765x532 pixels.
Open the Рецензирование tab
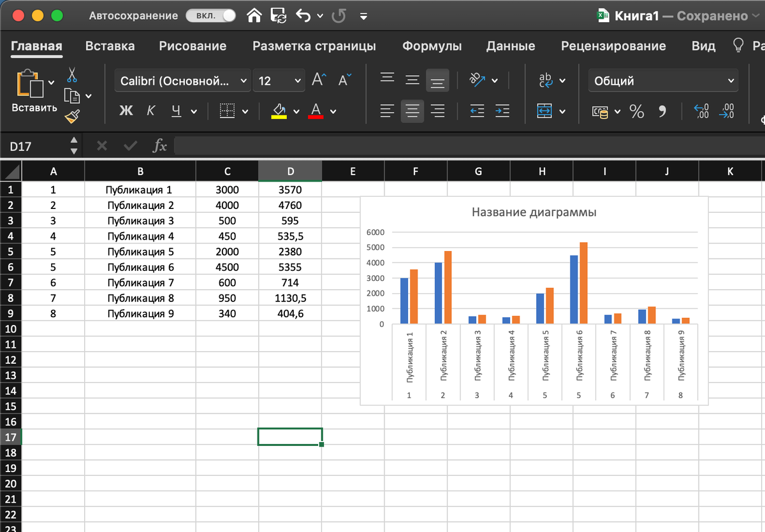[613, 46]
